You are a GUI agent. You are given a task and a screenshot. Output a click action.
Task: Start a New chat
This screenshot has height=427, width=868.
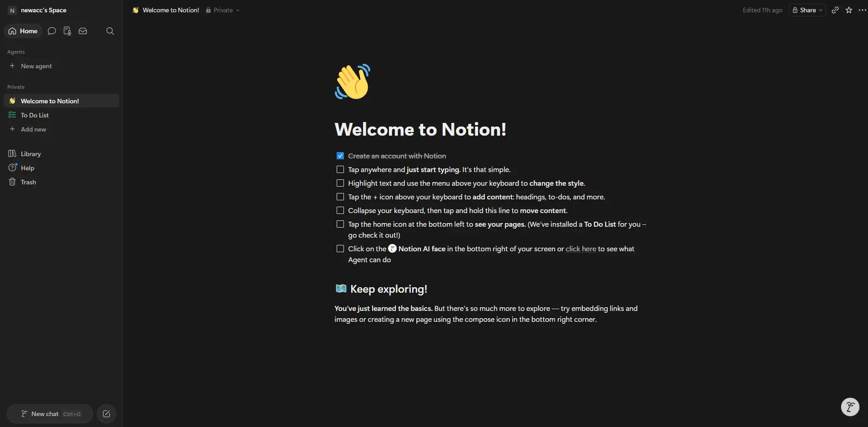(50, 414)
